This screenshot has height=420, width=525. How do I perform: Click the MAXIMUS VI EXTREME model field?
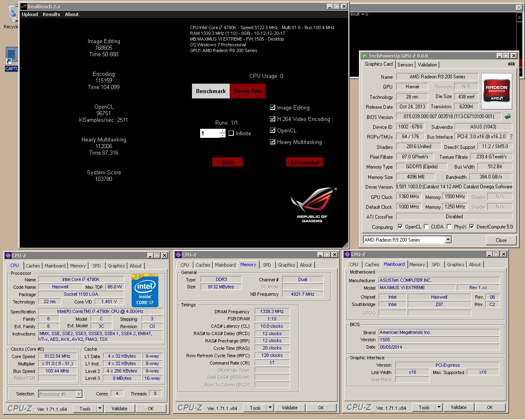click(417, 288)
